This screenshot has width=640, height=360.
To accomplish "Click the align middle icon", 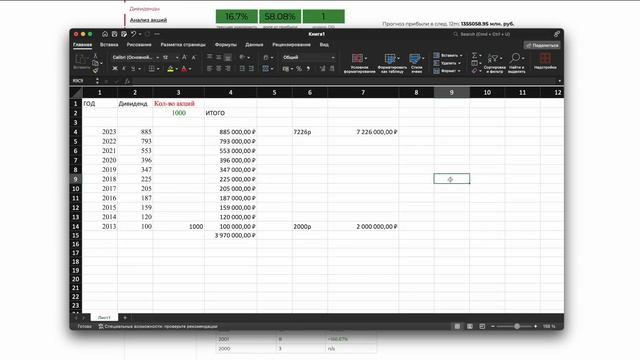I will pyautogui.click(x=219, y=58).
